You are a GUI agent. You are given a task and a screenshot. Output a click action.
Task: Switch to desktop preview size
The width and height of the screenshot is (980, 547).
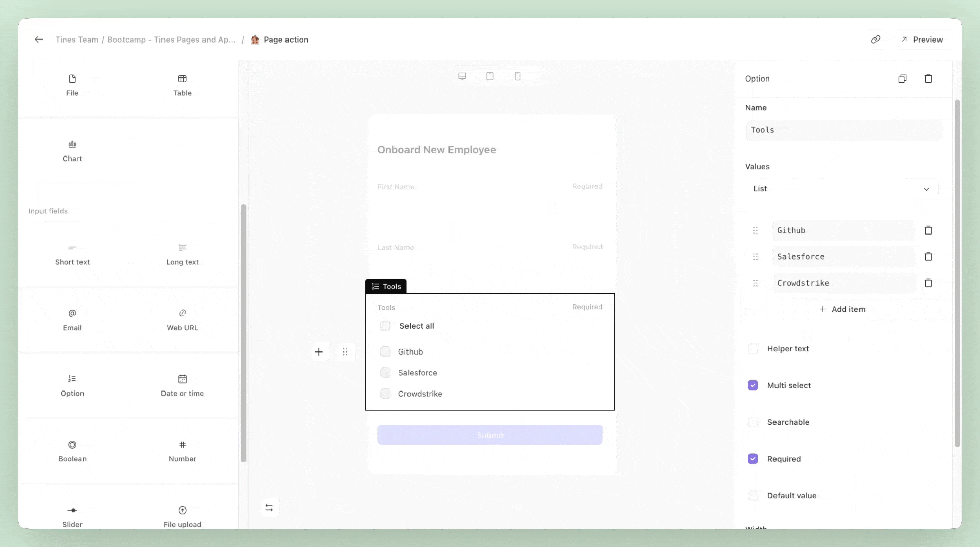(x=462, y=76)
